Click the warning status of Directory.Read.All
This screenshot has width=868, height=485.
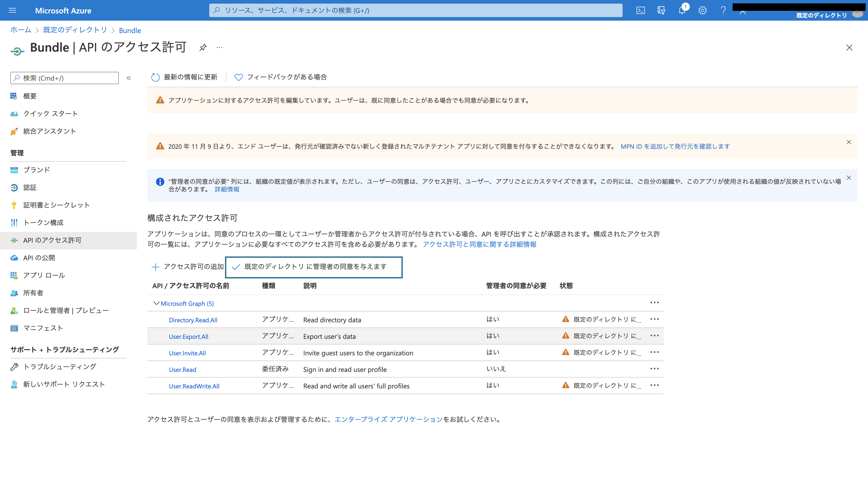pyautogui.click(x=601, y=319)
